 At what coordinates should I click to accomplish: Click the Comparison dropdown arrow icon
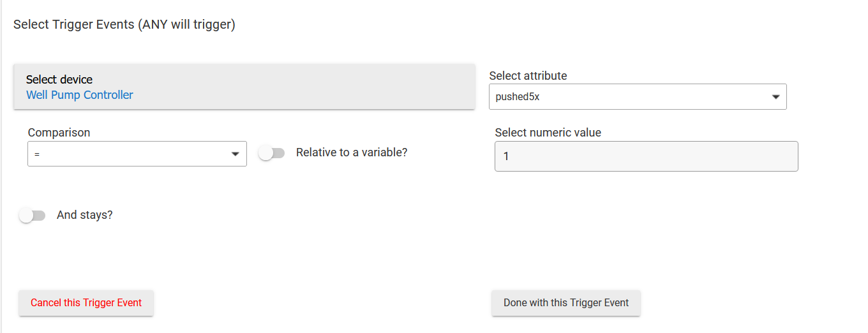tap(235, 154)
